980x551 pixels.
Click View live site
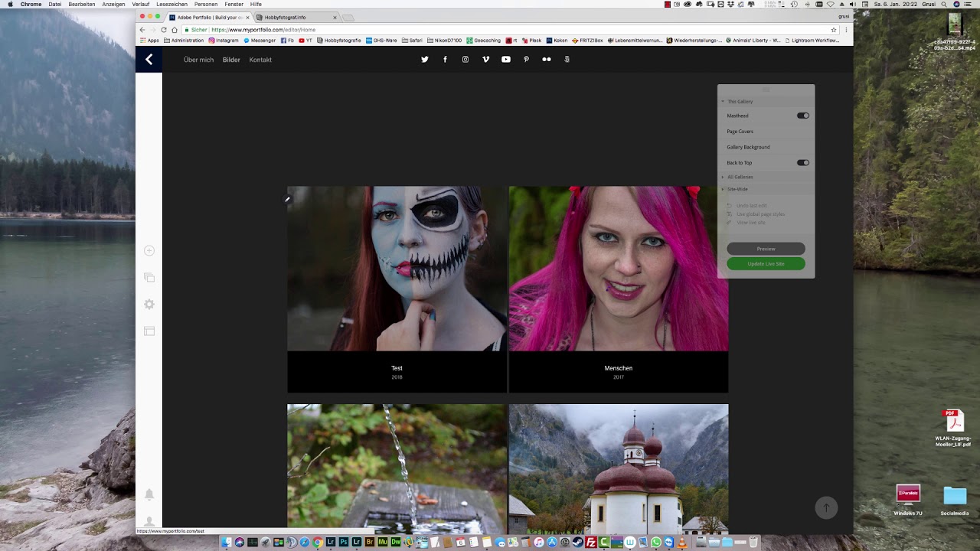(750, 223)
